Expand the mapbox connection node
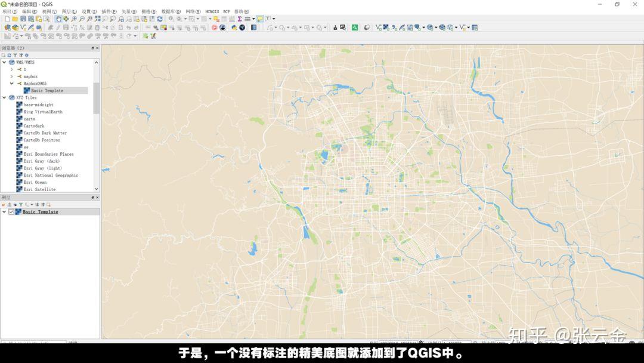644x363 pixels. pos(11,76)
